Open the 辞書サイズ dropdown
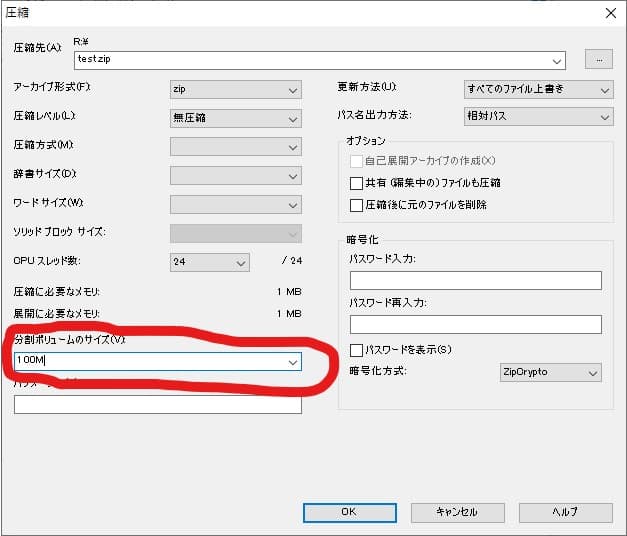 (x=236, y=176)
